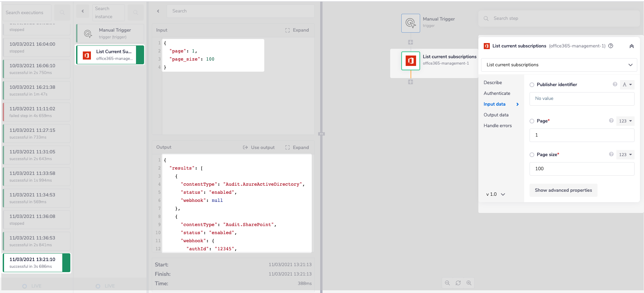Select the Office 365 connector node on canvas
This screenshot has width=644, height=293.
410,61
